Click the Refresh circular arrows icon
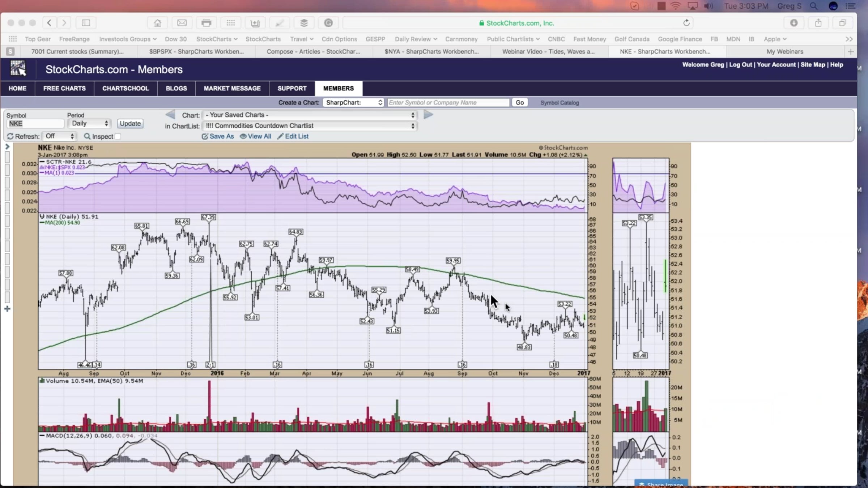The width and height of the screenshot is (868, 488). [10, 136]
